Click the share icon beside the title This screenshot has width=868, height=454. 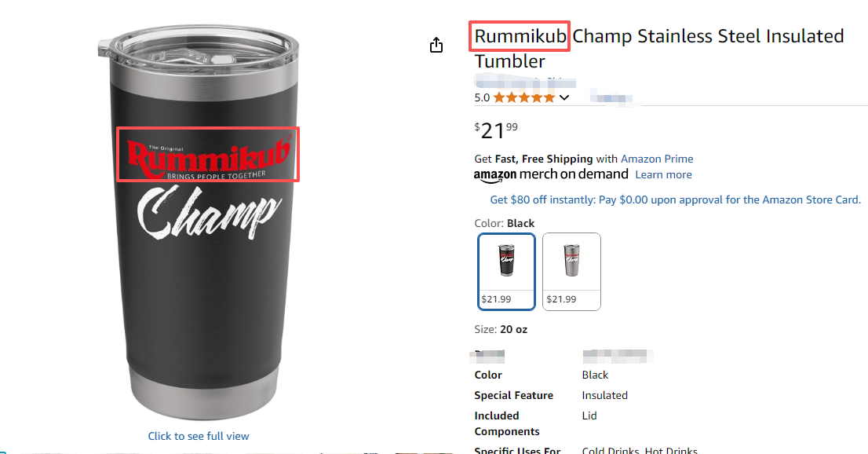click(x=436, y=46)
